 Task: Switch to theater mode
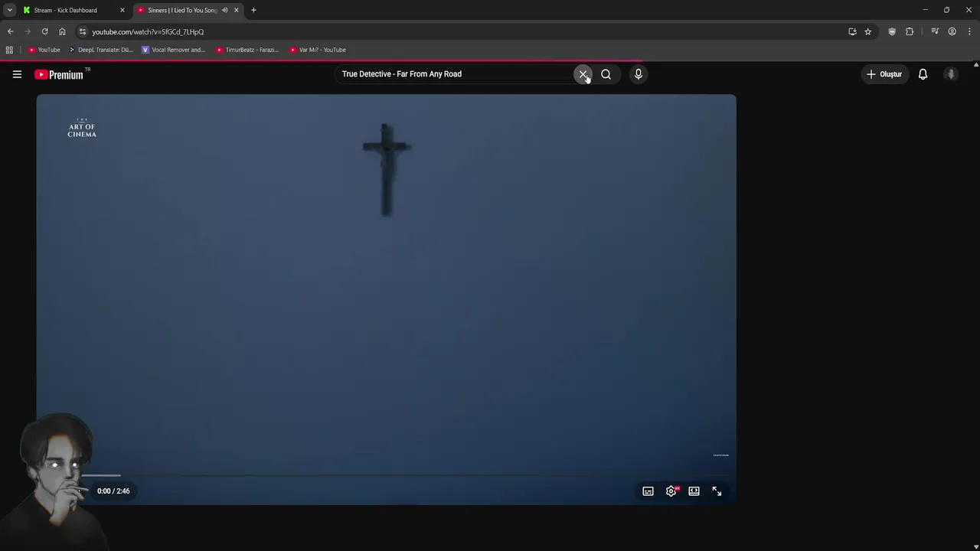[694, 491]
